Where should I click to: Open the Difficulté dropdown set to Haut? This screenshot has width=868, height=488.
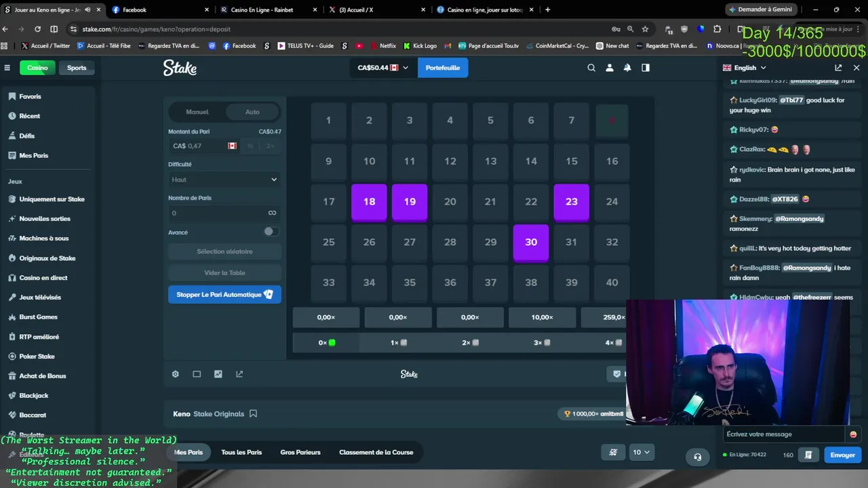pos(224,180)
